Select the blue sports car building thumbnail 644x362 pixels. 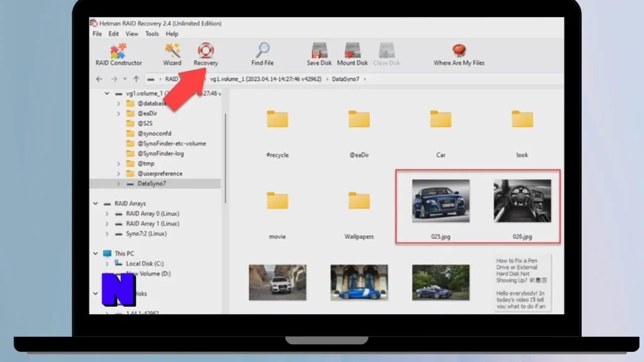click(x=359, y=282)
